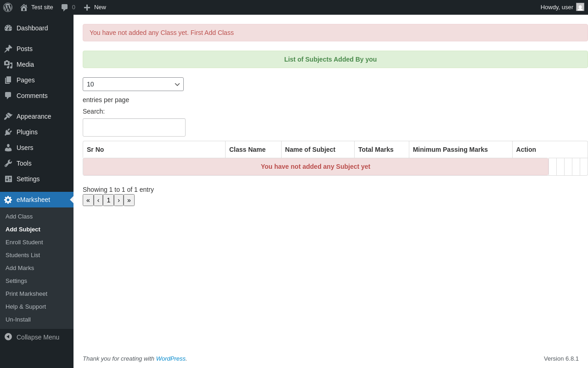Click the eMarksheet menu label
Image resolution: width=588 pixels, height=368 pixels.
(x=33, y=200)
